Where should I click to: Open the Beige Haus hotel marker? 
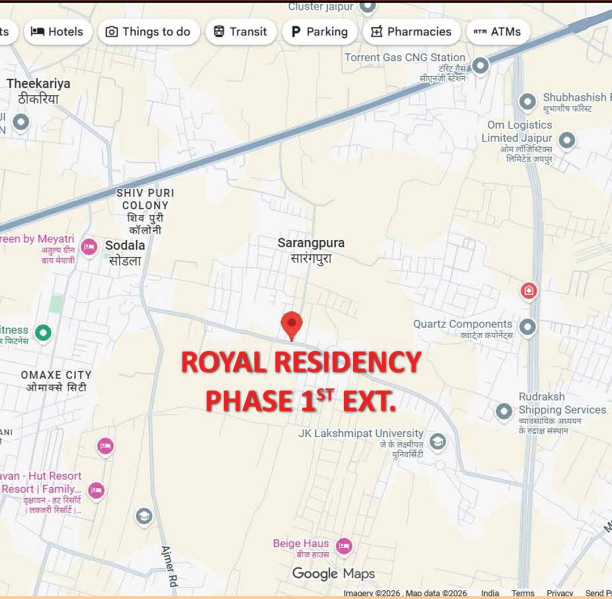(x=344, y=546)
